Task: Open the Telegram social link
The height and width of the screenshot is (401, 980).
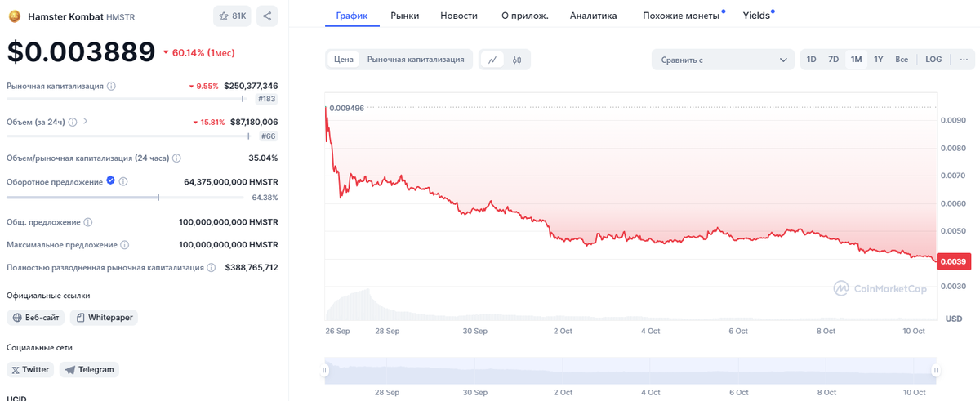Action: (89, 370)
